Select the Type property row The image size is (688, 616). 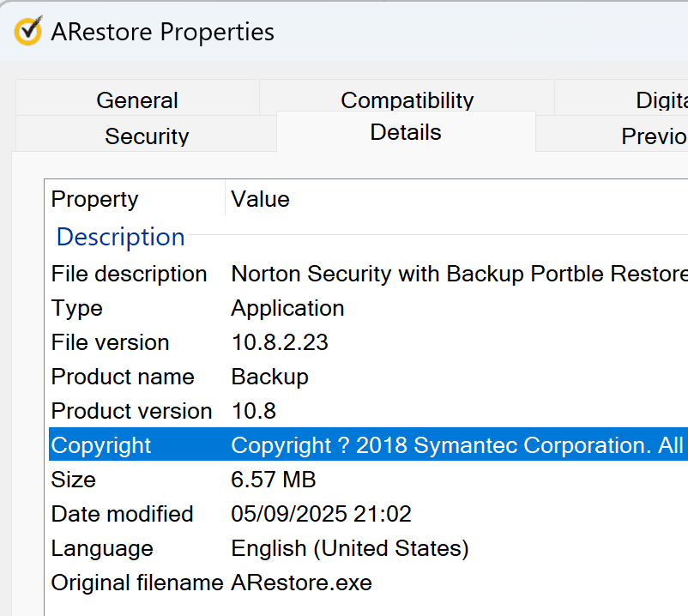76,308
